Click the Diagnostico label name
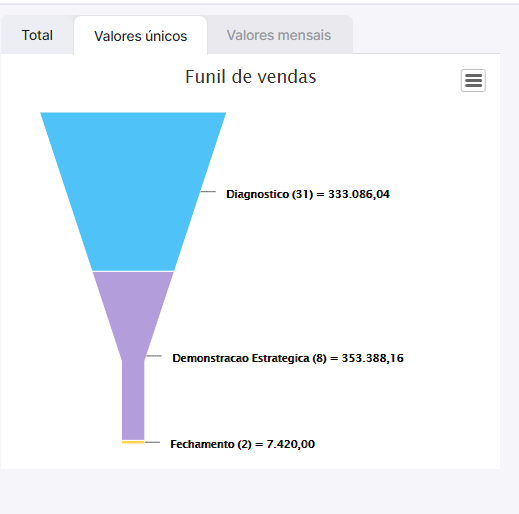 [257, 194]
